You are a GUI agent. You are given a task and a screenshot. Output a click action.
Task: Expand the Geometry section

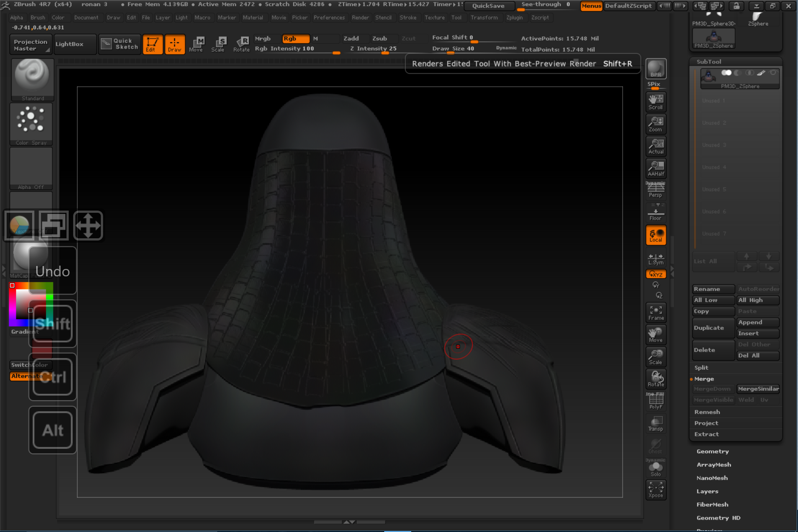(713, 451)
